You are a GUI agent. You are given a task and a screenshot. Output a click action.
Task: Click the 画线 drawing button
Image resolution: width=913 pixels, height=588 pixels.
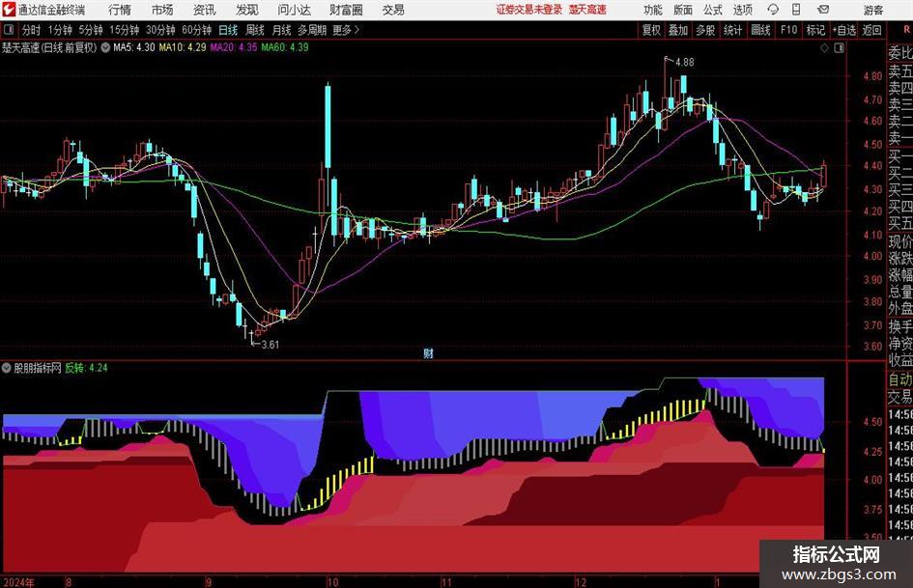pyautogui.click(x=760, y=30)
